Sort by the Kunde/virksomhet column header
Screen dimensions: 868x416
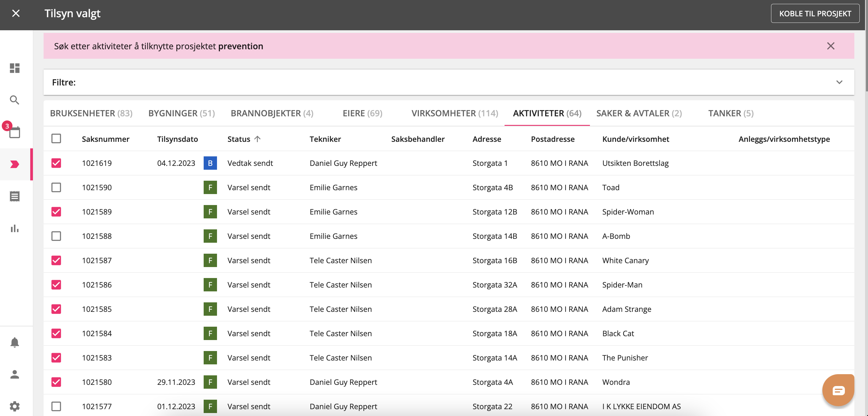coord(636,139)
